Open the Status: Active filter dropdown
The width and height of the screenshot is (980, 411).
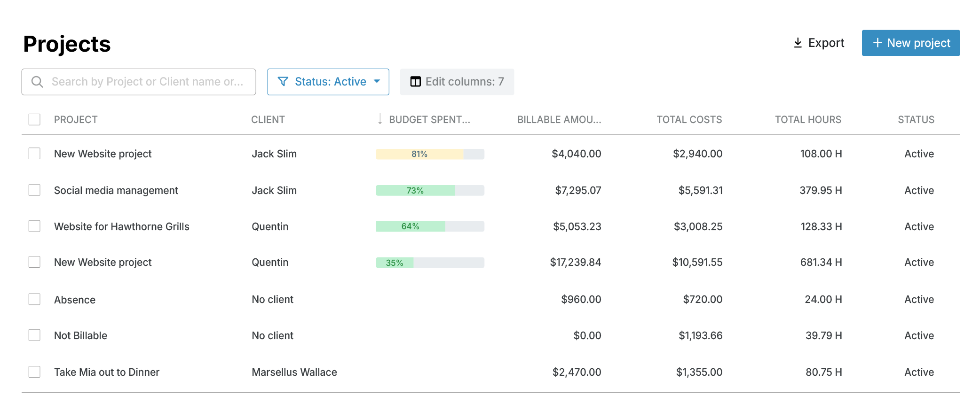328,82
